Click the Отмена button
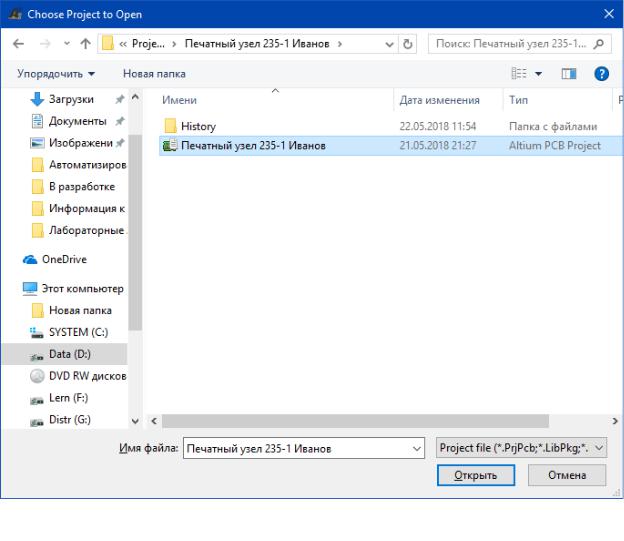 (x=567, y=475)
